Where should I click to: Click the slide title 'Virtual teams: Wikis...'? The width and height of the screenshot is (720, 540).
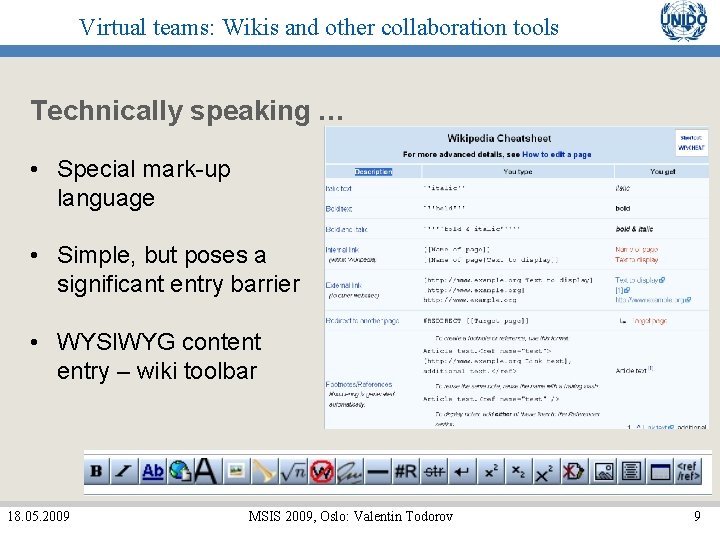tap(319, 27)
